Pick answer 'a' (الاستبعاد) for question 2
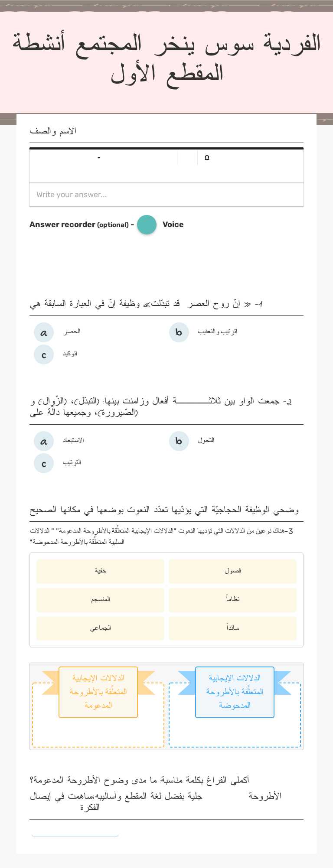Screen dimensions: 333x868 click(43, 441)
